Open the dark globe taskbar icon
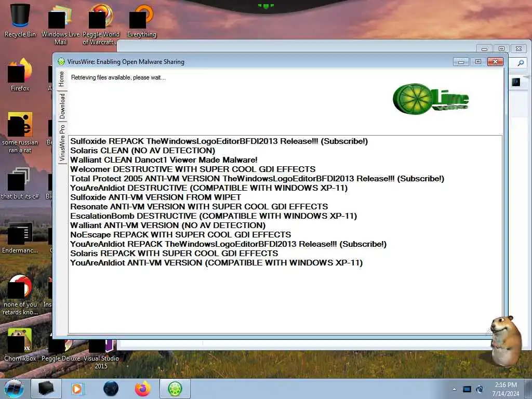Viewport: 532px width, 399px height. pos(111,389)
